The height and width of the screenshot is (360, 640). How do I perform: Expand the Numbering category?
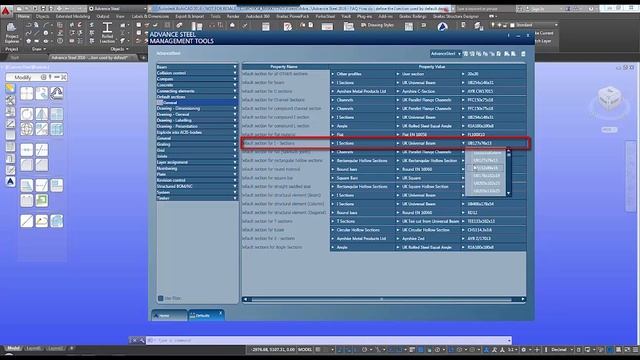tap(235, 168)
